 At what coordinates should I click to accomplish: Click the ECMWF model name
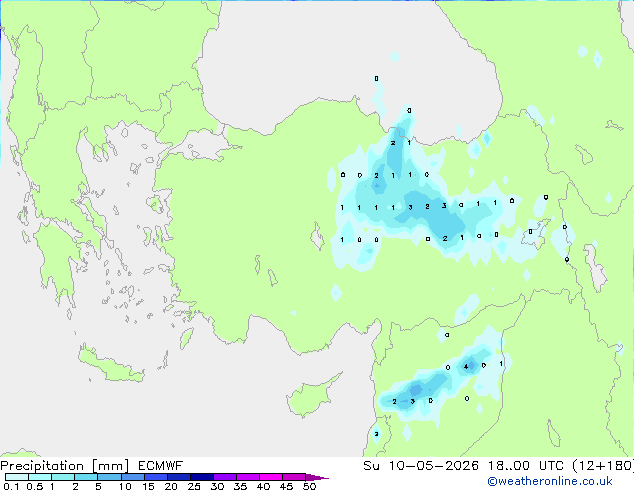click(161, 466)
